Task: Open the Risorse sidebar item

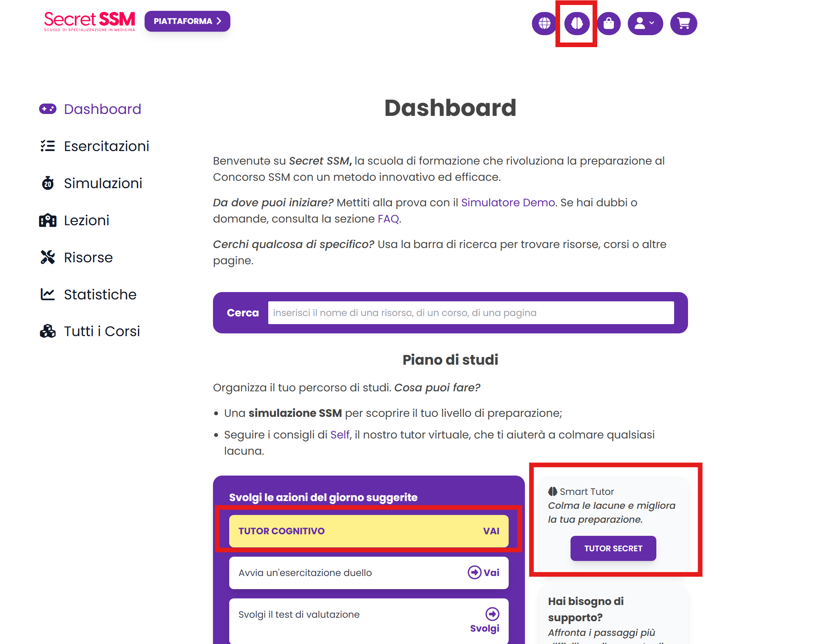Action: [x=88, y=258]
